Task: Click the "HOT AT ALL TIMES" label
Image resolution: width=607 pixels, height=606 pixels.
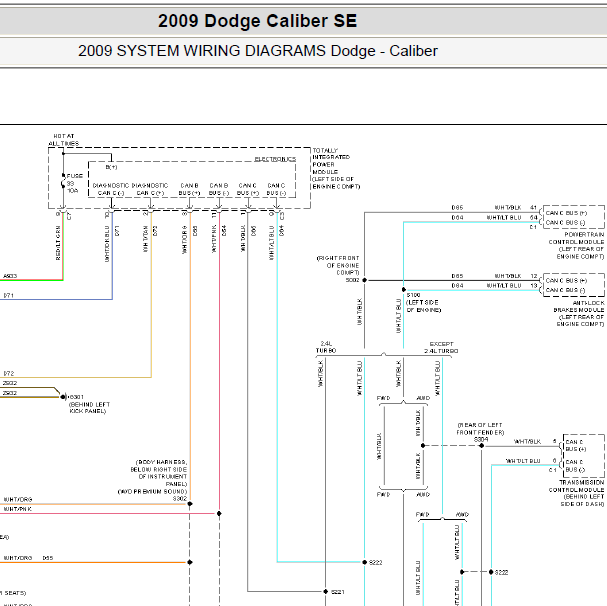Action: click(64, 140)
